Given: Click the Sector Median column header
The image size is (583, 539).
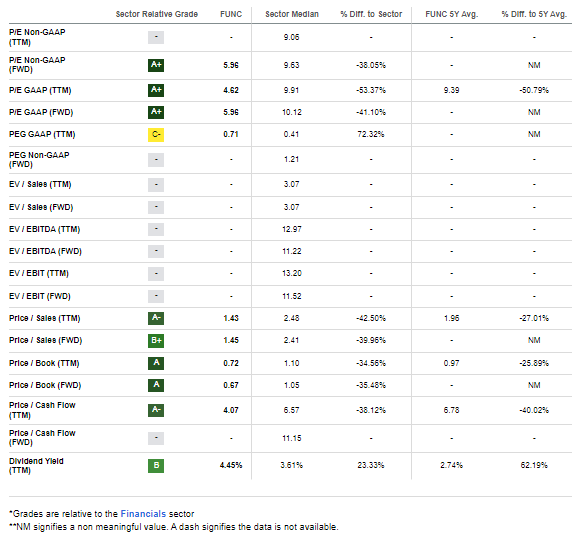Looking at the screenshot, I should [292, 14].
